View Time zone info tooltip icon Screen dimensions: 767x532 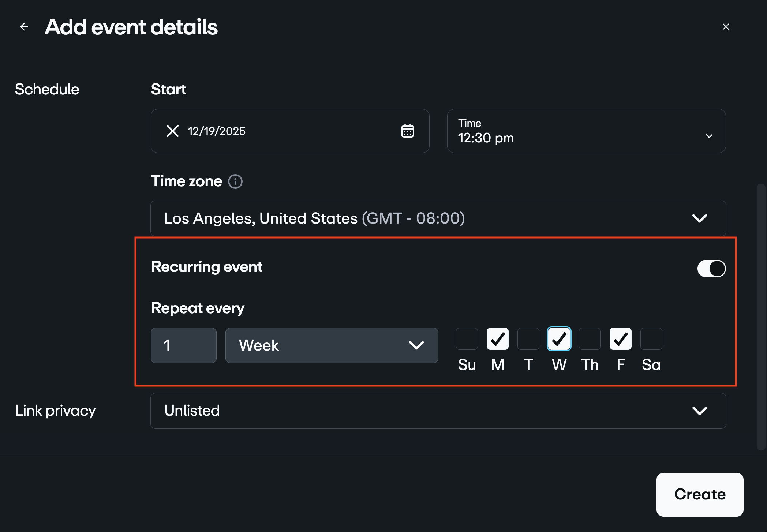tap(235, 181)
